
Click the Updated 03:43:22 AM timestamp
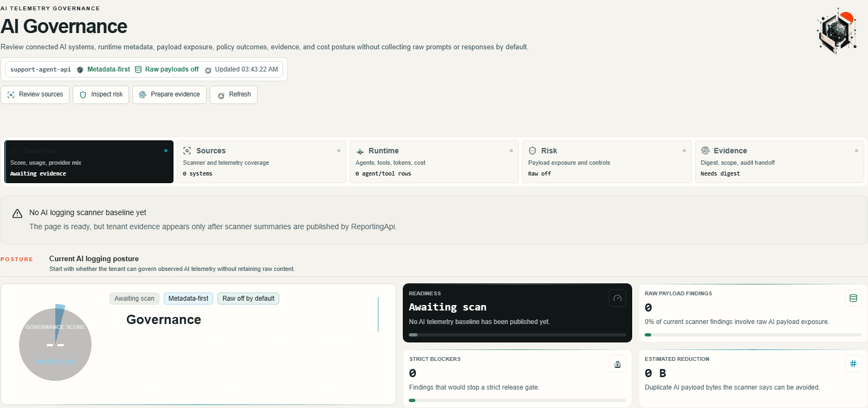[x=246, y=69]
